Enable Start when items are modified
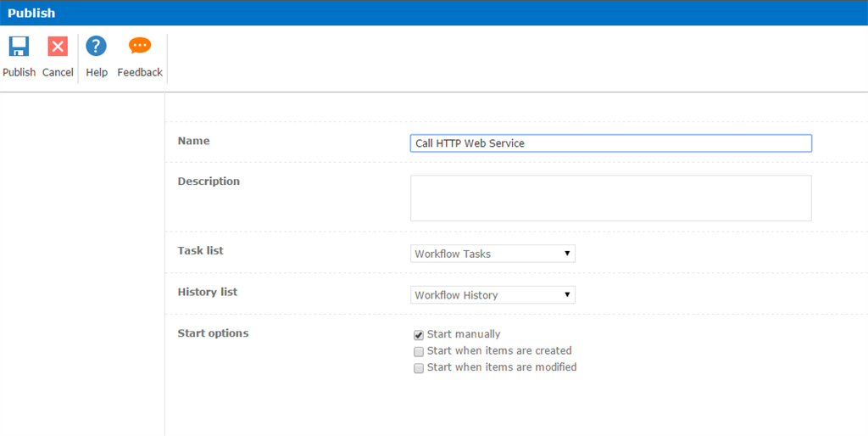Image resolution: width=868 pixels, height=436 pixels. click(x=419, y=368)
